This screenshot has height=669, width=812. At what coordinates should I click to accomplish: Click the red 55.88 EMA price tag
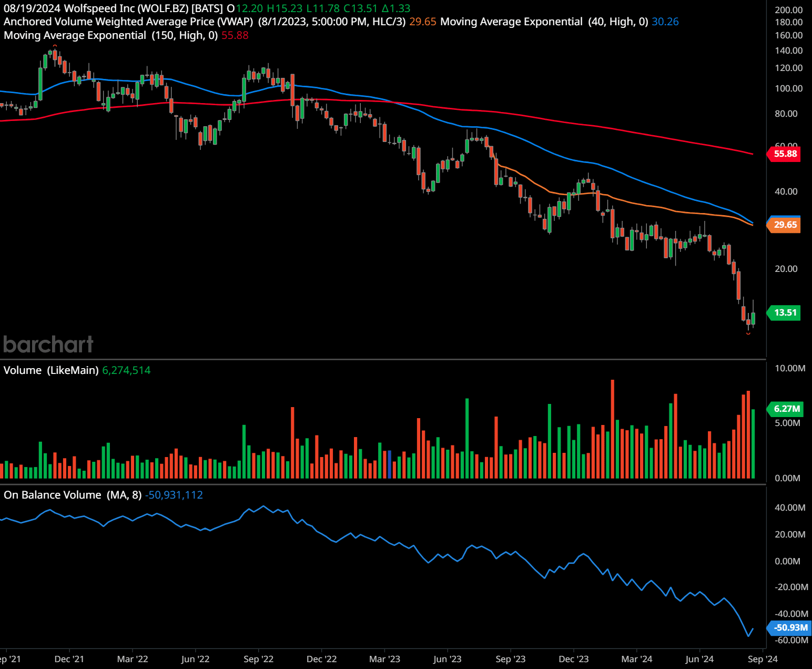point(784,154)
